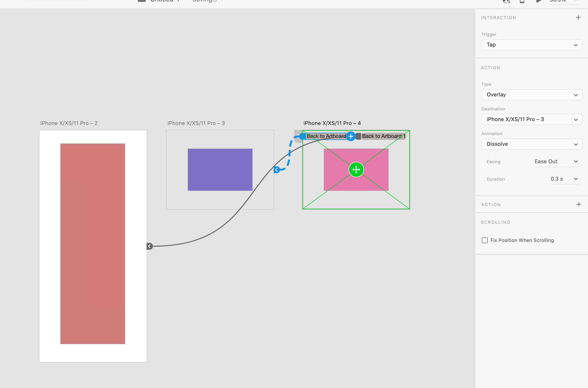This screenshot has width=588, height=388.
Task: Open the share/invite to document icon
Action: [x=507, y=1]
